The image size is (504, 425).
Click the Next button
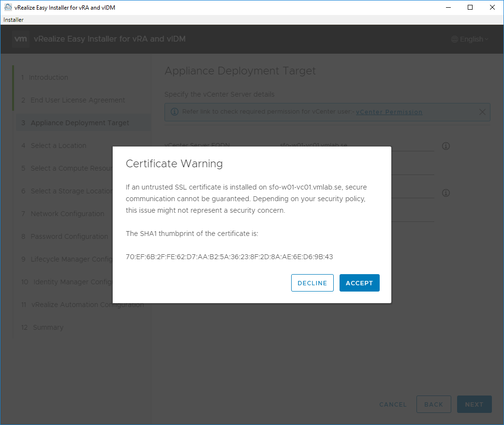click(x=474, y=404)
